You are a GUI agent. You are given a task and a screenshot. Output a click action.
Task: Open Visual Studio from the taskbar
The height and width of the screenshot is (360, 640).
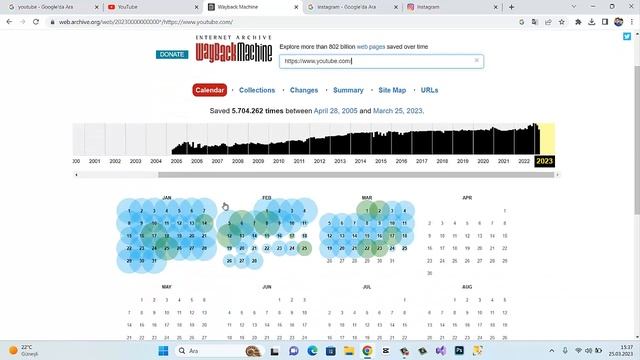441,351
